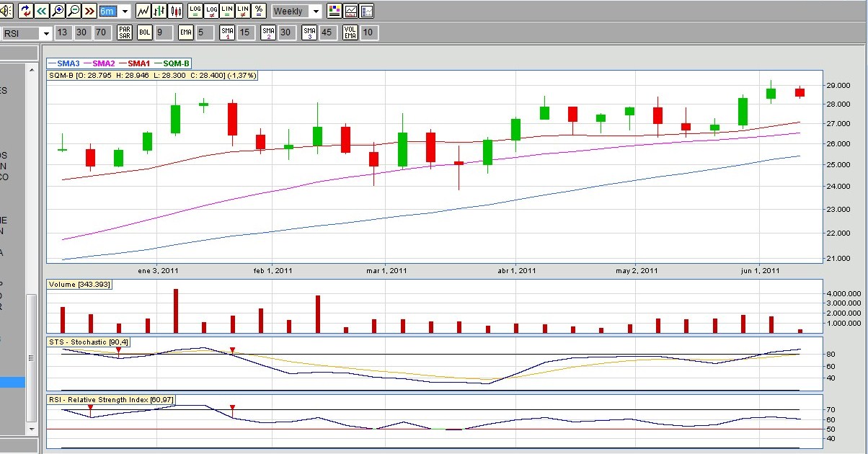Open the Weekly interval dropdown
Screen dimensions: 868x454
coord(316,12)
